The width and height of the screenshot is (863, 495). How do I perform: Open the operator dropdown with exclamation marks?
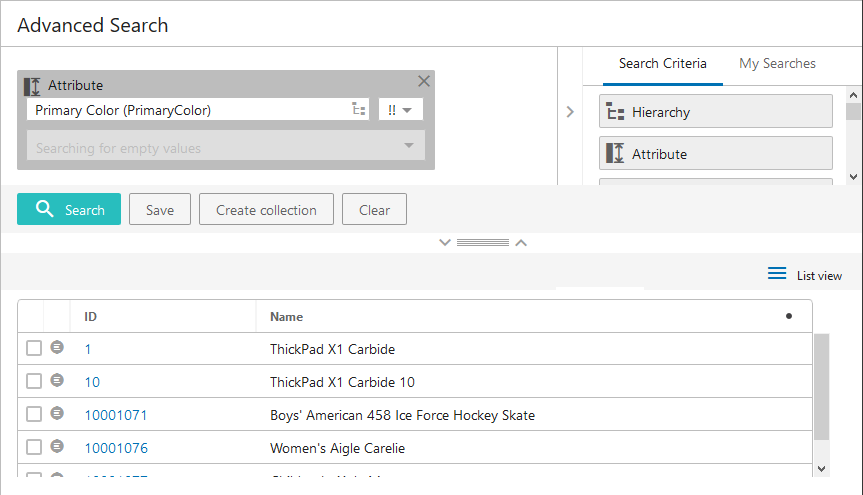(400, 110)
